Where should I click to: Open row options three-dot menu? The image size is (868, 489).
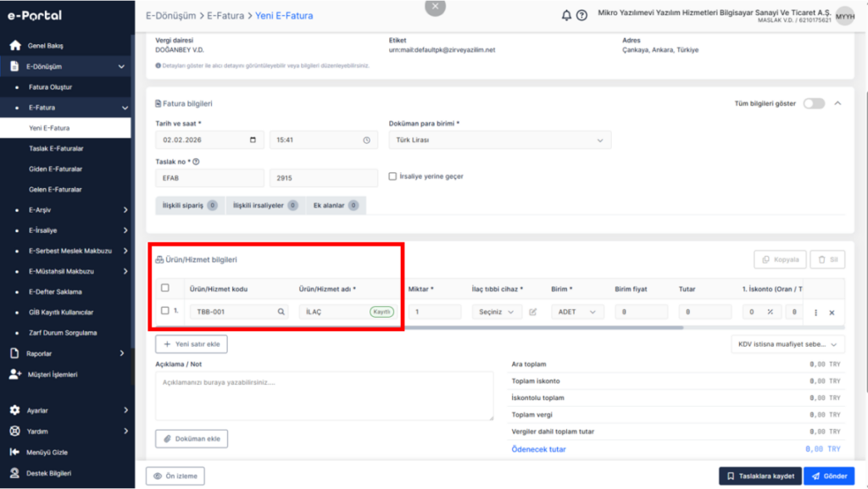[815, 313]
